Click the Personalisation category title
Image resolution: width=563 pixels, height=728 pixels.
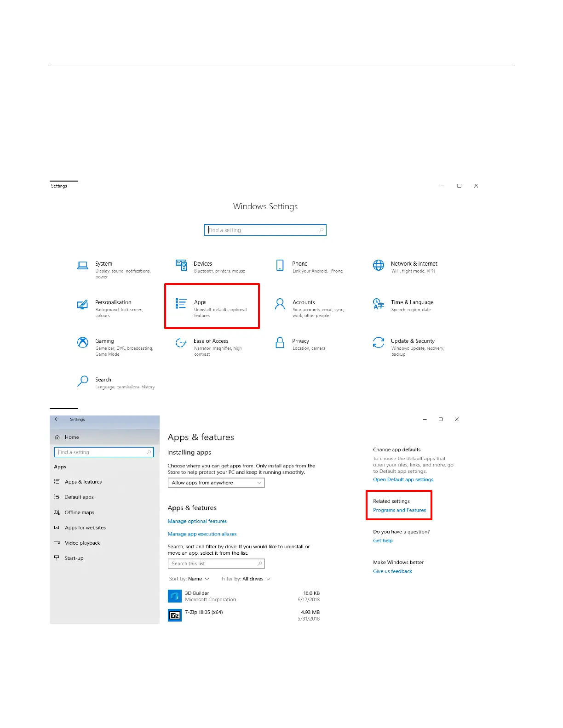(x=113, y=302)
